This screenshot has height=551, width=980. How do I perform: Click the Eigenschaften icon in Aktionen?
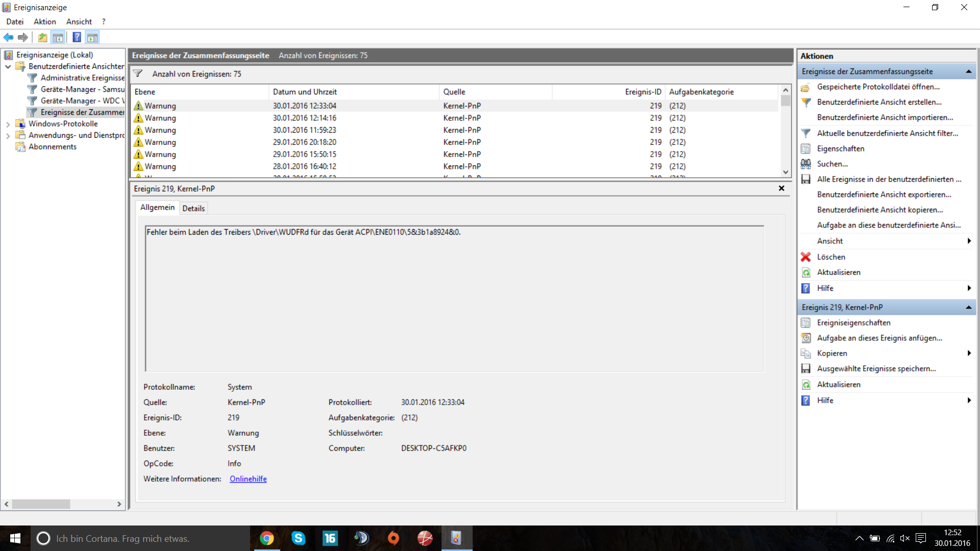pyautogui.click(x=806, y=148)
